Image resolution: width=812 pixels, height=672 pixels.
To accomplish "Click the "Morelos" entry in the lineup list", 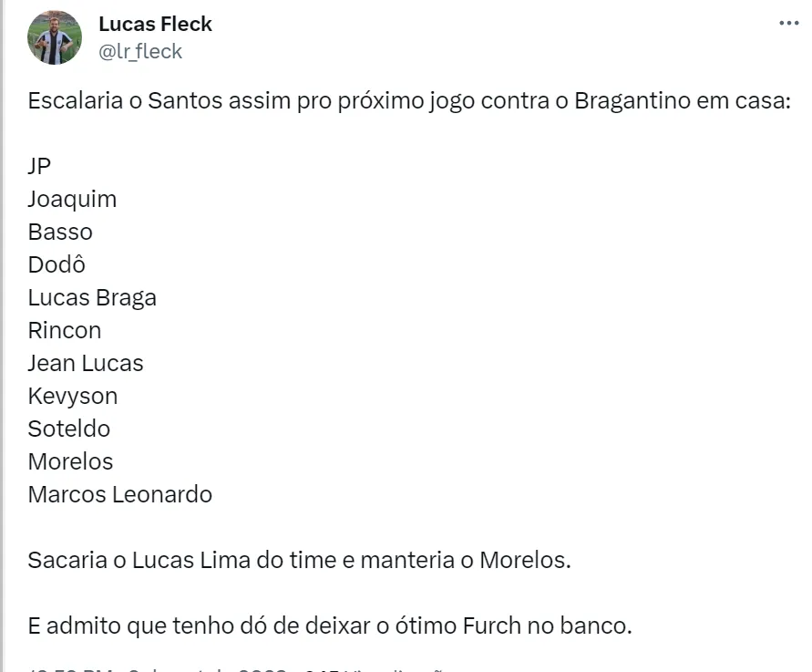I will tap(70, 461).
